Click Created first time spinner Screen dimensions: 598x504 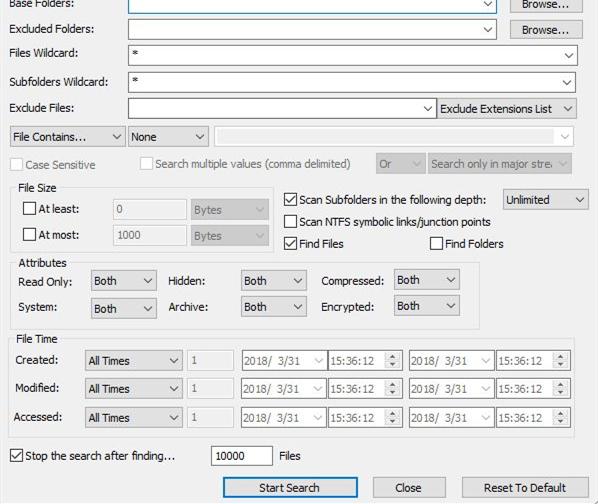tap(392, 361)
